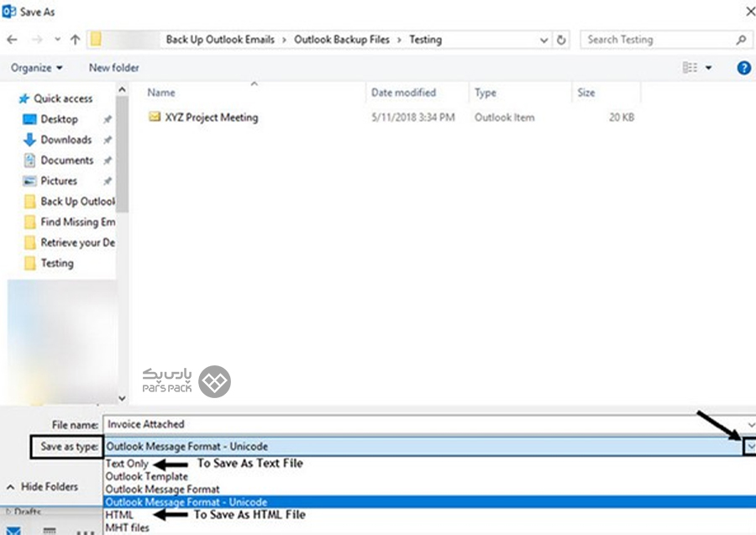Open the Help button

pos(744,68)
